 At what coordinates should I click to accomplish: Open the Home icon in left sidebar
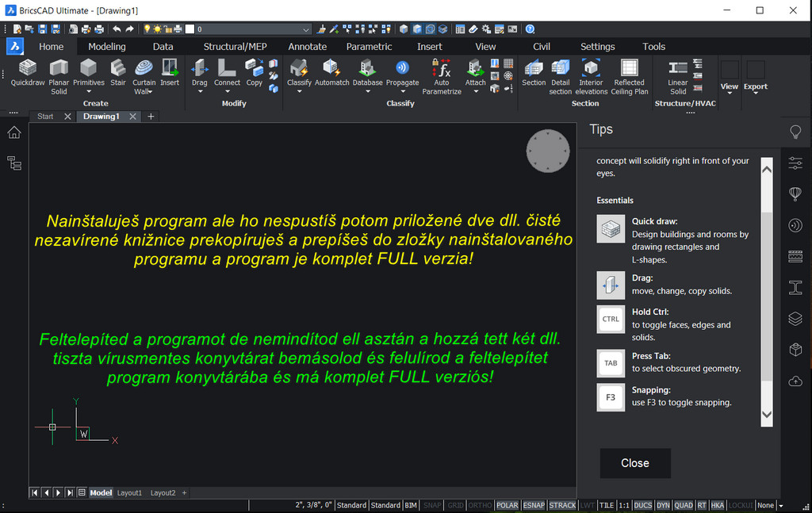click(14, 132)
